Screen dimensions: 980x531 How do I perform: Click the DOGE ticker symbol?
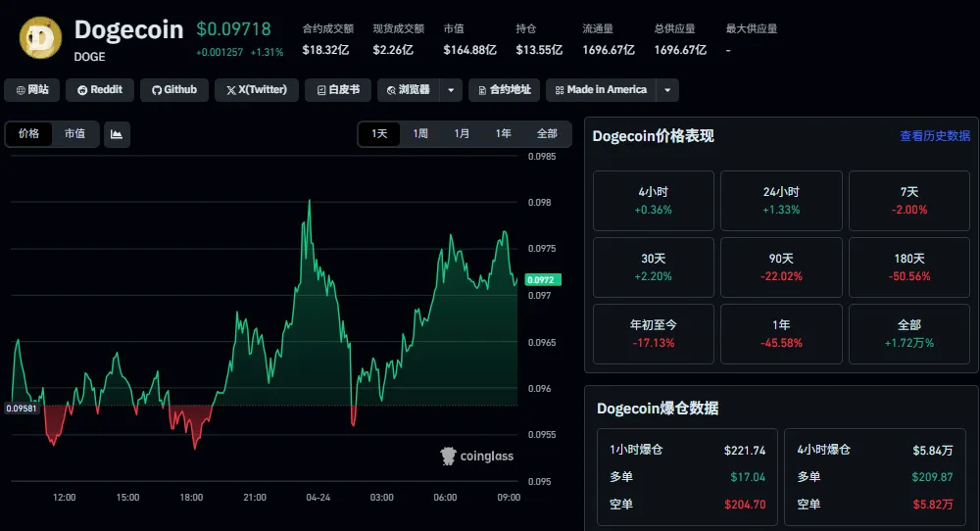coord(89,57)
